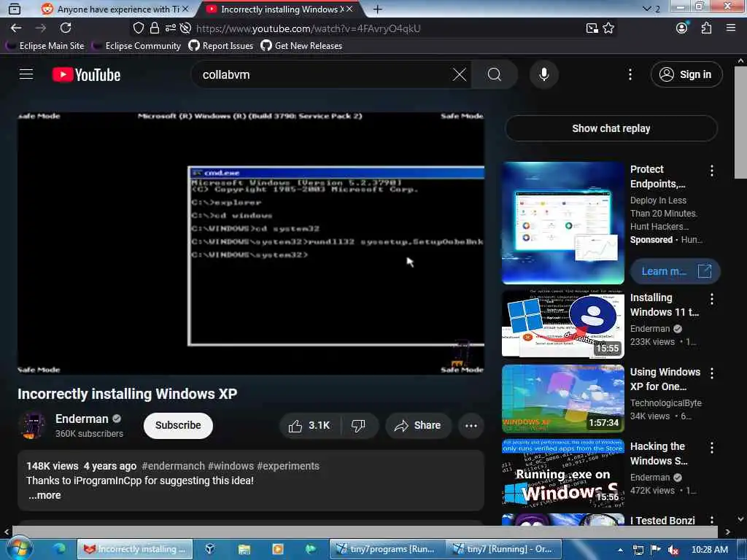Go forward with browser arrow
747x560 pixels.
(41, 28)
